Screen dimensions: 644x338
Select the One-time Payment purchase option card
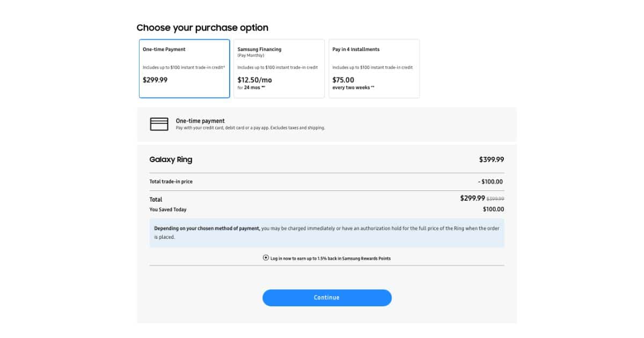184,69
